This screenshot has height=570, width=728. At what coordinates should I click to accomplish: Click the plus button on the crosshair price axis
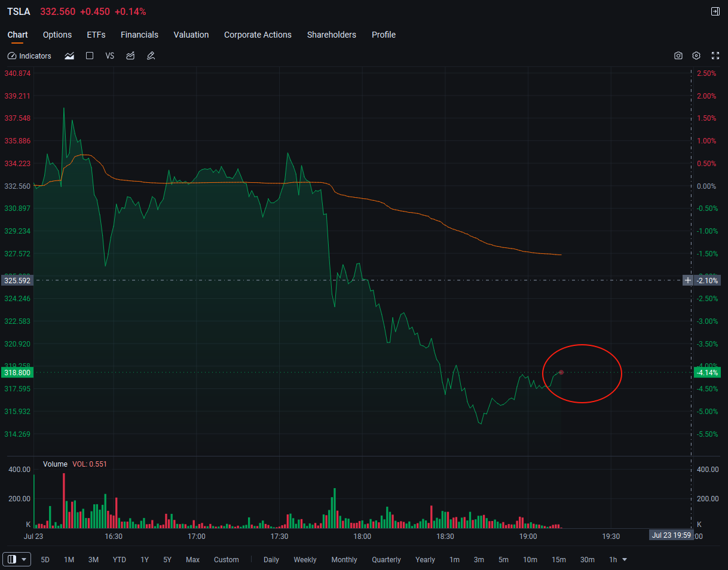(x=688, y=280)
